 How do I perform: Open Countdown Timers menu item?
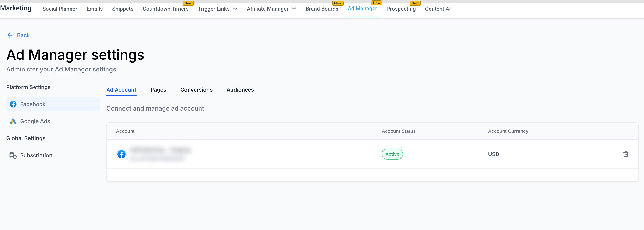click(165, 9)
